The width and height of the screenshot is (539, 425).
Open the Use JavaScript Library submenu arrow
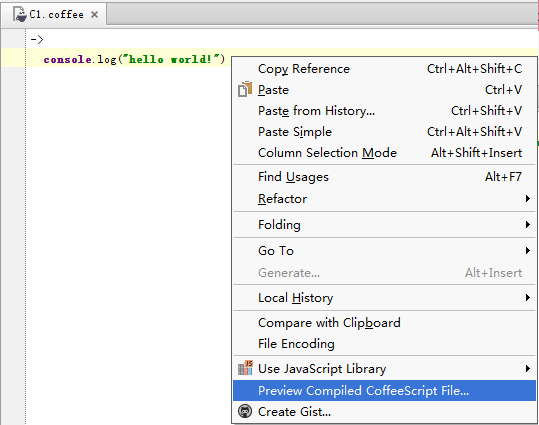(528, 369)
